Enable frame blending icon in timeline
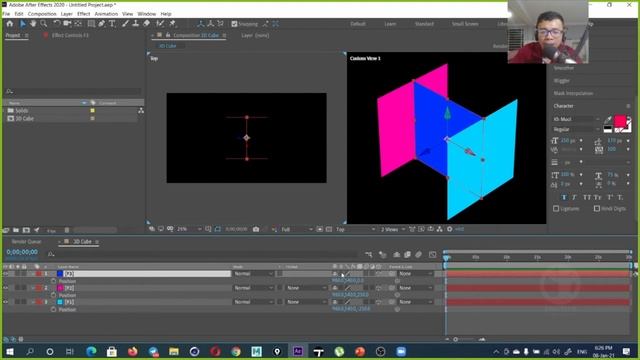 click(x=407, y=255)
